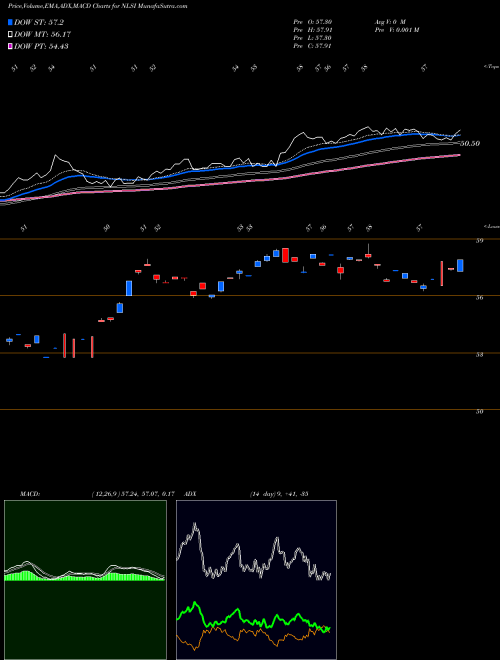Click the 'Pre L: 57.30' value
This screenshot has width=500, height=660.
tap(312, 38)
